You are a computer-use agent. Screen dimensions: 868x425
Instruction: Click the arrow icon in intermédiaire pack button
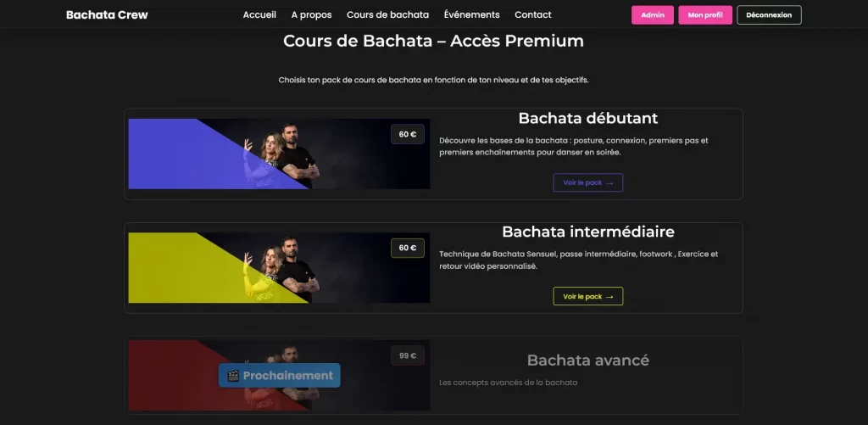click(609, 297)
